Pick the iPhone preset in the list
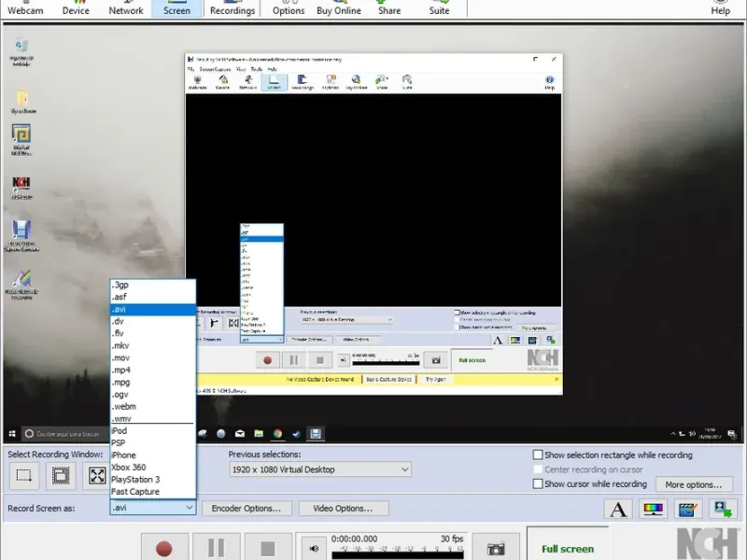Viewport: 747px width, 560px height. [123, 455]
